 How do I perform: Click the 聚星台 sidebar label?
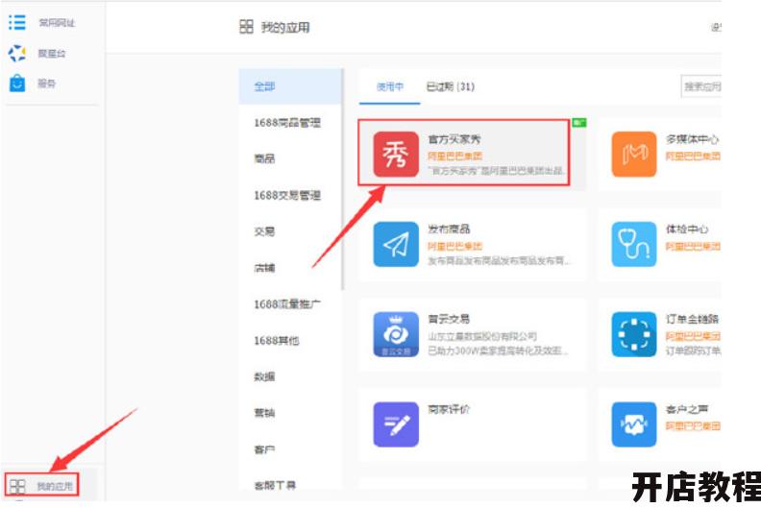pyautogui.click(x=52, y=54)
